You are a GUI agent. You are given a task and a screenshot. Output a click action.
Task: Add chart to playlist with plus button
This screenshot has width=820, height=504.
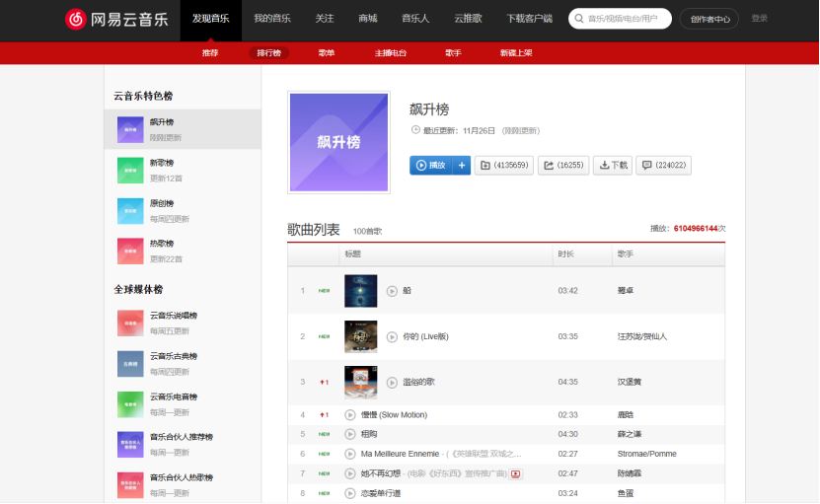[462, 166]
